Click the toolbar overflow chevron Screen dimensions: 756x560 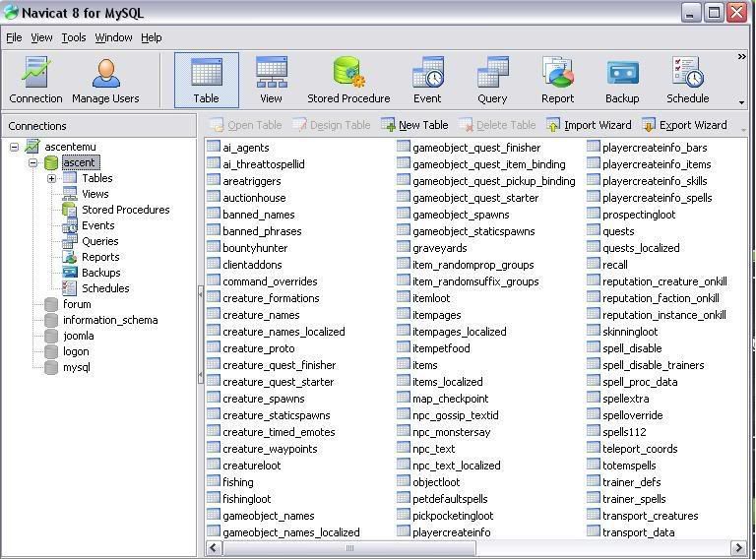click(x=741, y=57)
